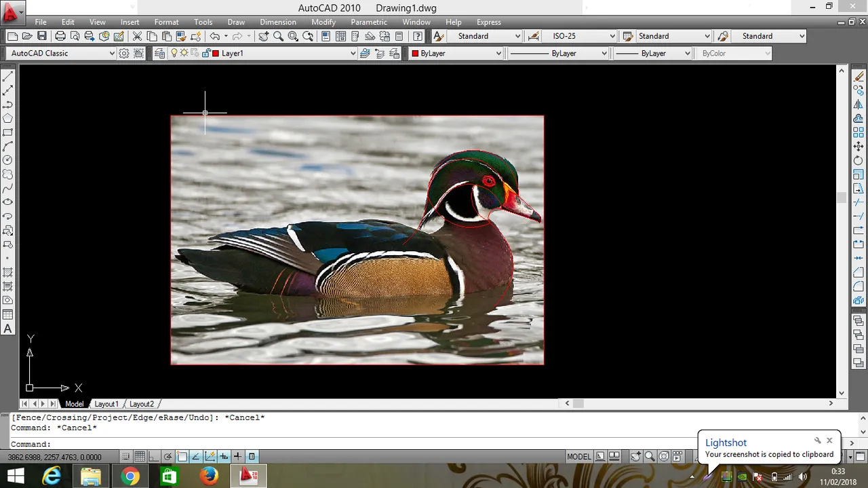Viewport: 868px width, 488px height.
Task: Save the drawing with the floppy disk icon
Action: [x=41, y=36]
